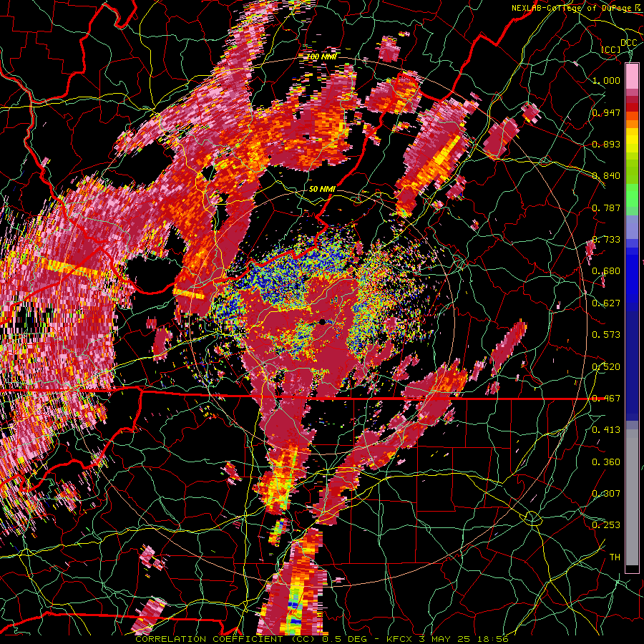This screenshot has height=644, width=644.
Task: Select the 0.893 legend value
Action: tap(606, 144)
